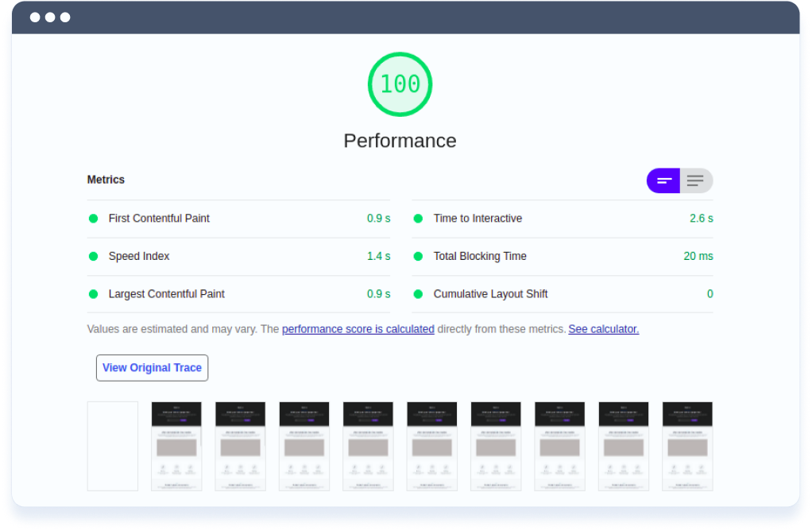Select the last filmstrip screenshot thumbnail

(x=687, y=446)
